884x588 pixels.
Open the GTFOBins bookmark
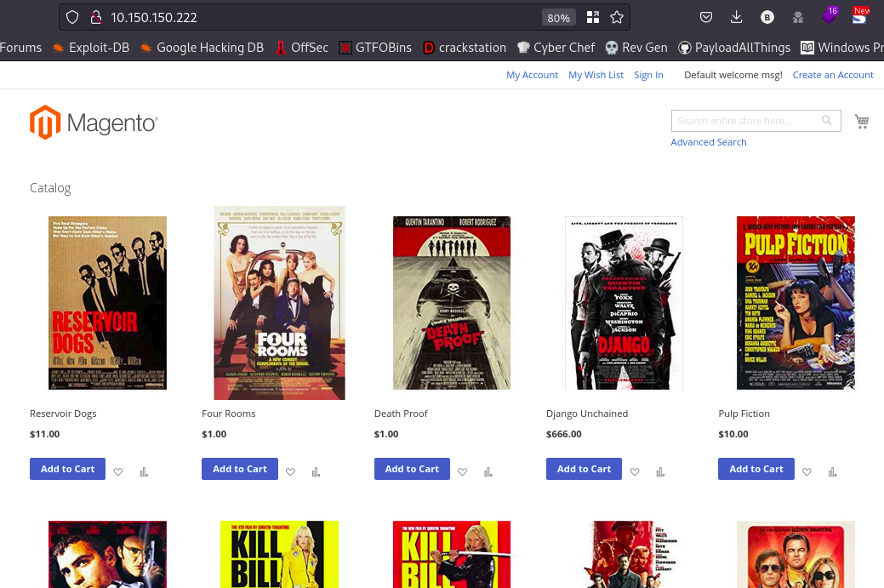tap(375, 48)
